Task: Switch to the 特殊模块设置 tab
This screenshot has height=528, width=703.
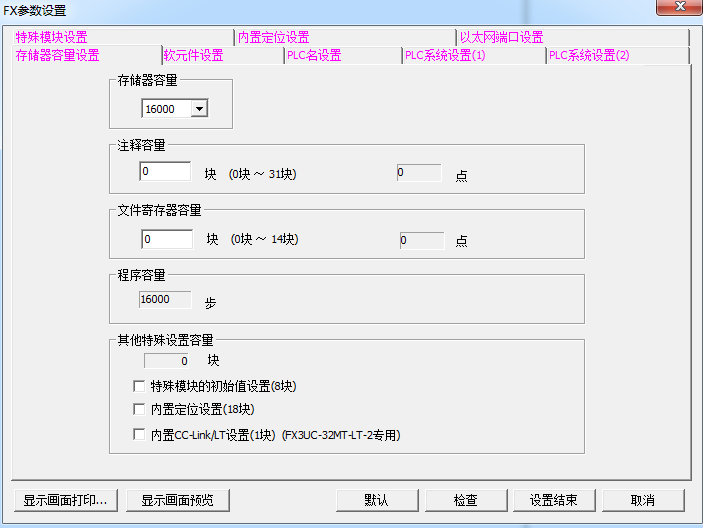Action: [52, 38]
